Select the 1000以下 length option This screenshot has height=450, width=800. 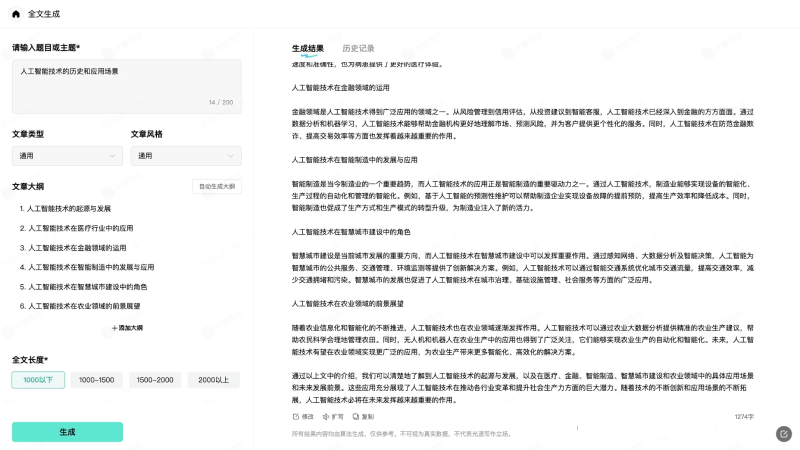pos(38,380)
